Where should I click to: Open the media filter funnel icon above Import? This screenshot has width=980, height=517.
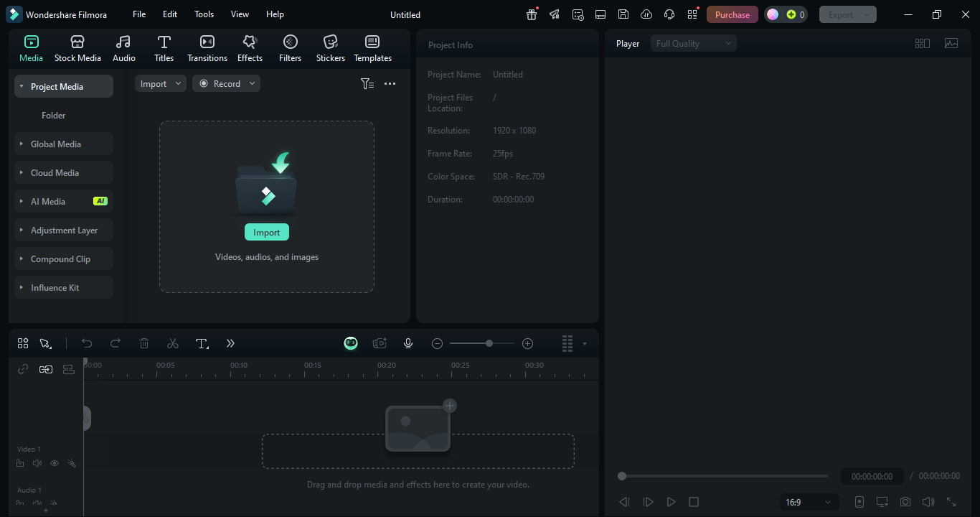(x=367, y=83)
